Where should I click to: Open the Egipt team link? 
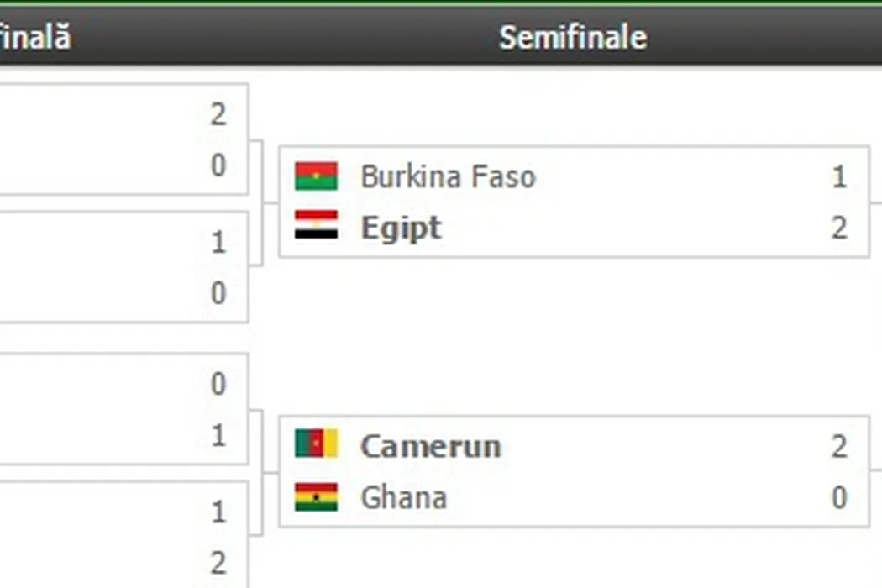[401, 228]
